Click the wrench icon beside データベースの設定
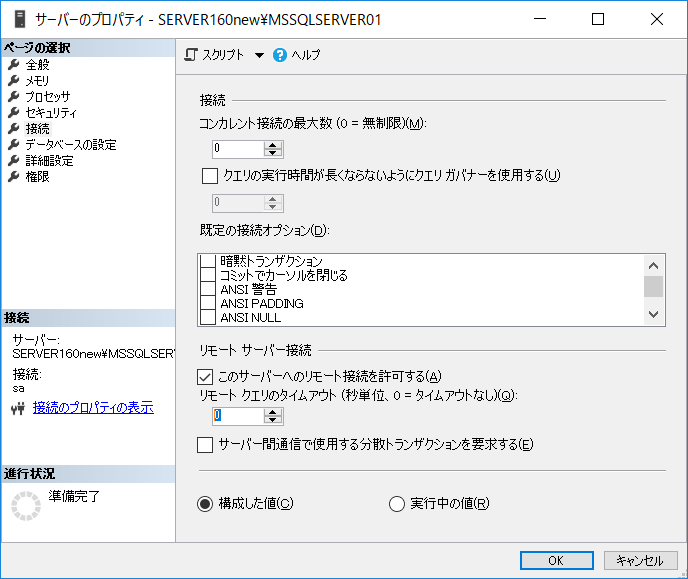Screen dimensions: 688x579 [14, 144]
